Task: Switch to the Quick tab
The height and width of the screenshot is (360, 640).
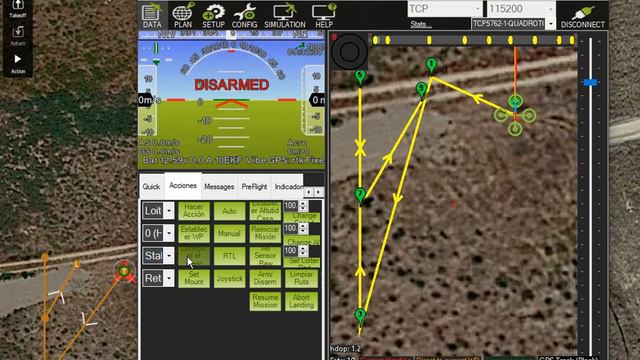Action: [151, 187]
